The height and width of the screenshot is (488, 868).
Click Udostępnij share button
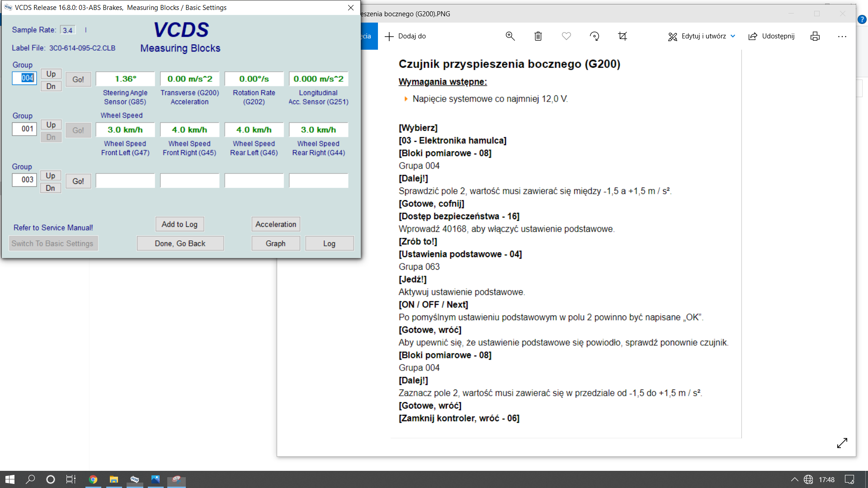pyautogui.click(x=772, y=36)
